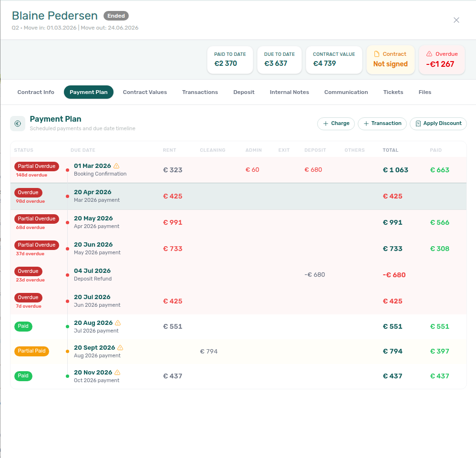Click the Overdue badge with 7d overdue
Image resolution: width=476 pixels, height=458 pixels.
28,298
